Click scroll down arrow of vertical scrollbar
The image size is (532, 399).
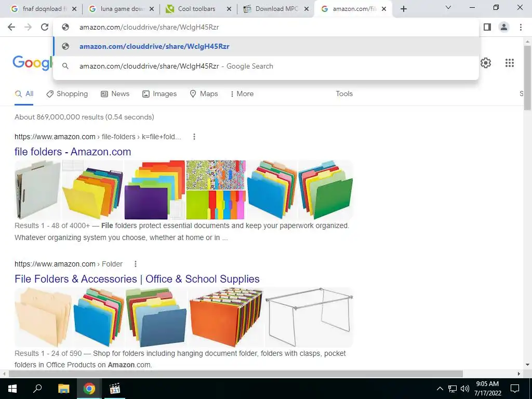pyautogui.click(x=527, y=365)
